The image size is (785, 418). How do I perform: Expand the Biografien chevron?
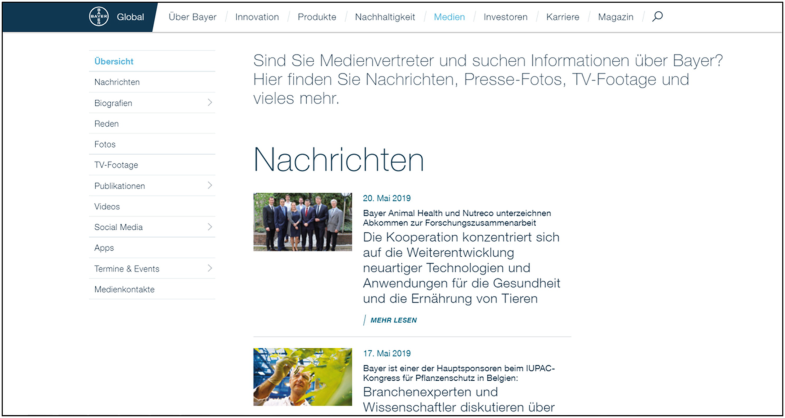coord(209,103)
